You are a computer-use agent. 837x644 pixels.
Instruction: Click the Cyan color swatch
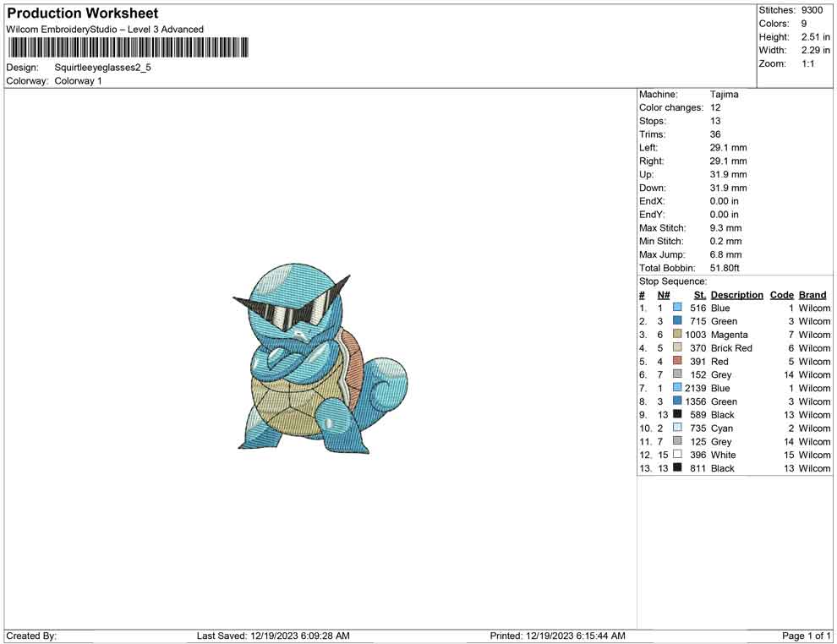(x=677, y=428)
